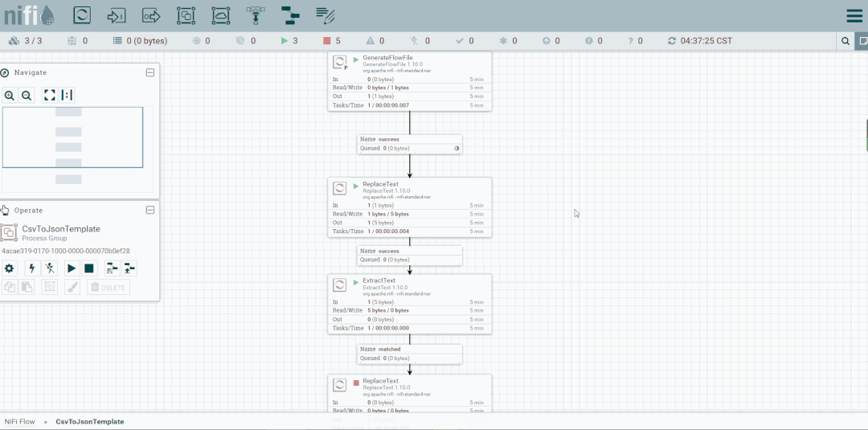Click the ExtractText run status arrow
The image size is (868, 430).
356,282
